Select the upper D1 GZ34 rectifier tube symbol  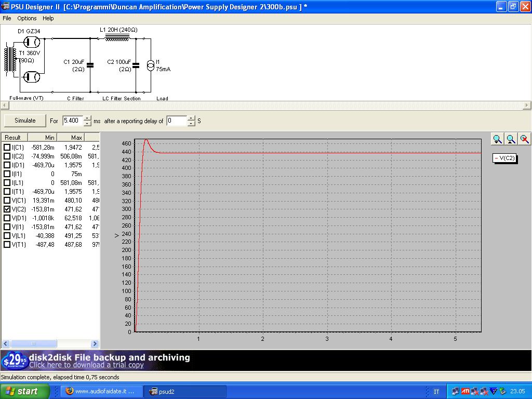pyautogui.click(x=32, y=42)
